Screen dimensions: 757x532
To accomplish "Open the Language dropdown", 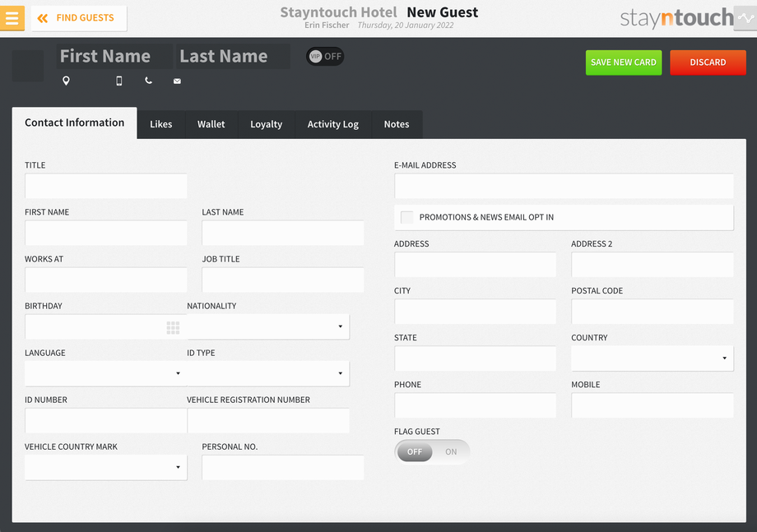I will click(105, 373).
